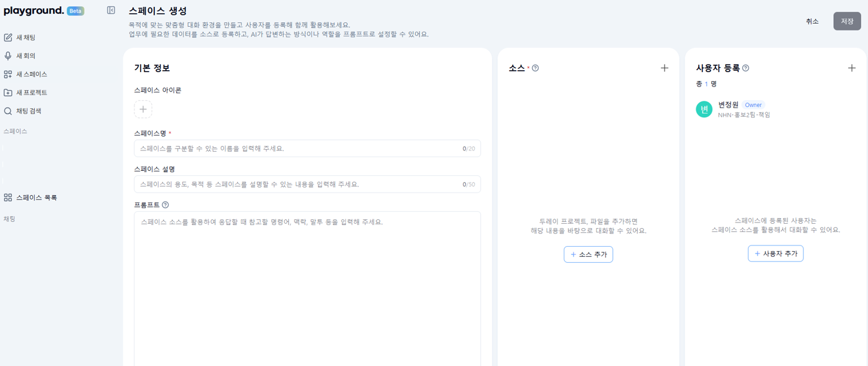Click the 채팅 section label in sidebar
Image resolution: width=868 pixels, height=366 pixels.
point(9,219)
